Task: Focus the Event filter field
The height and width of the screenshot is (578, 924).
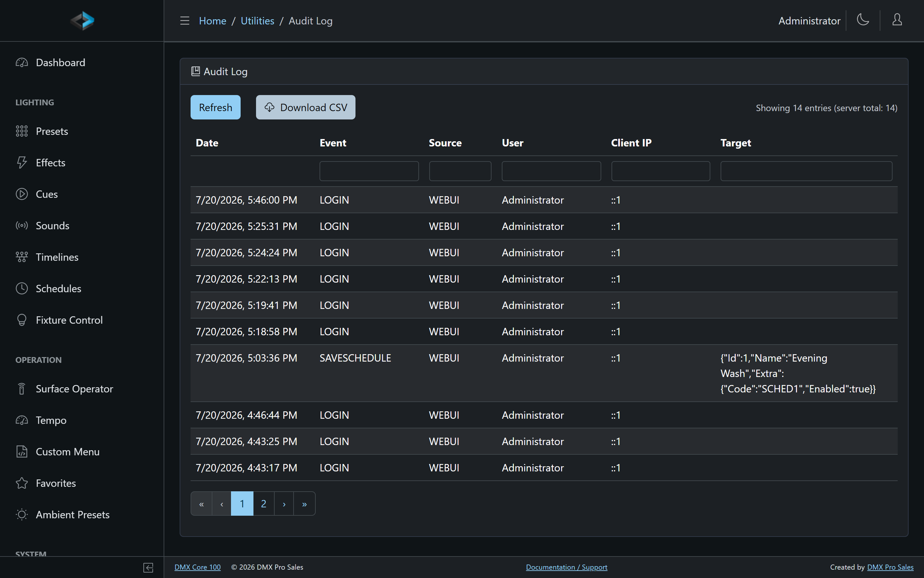Action: tap(369, 171)
